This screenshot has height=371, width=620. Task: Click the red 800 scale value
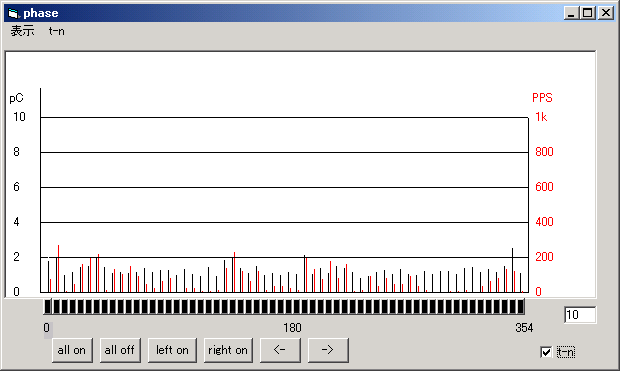tap(544, 152)
